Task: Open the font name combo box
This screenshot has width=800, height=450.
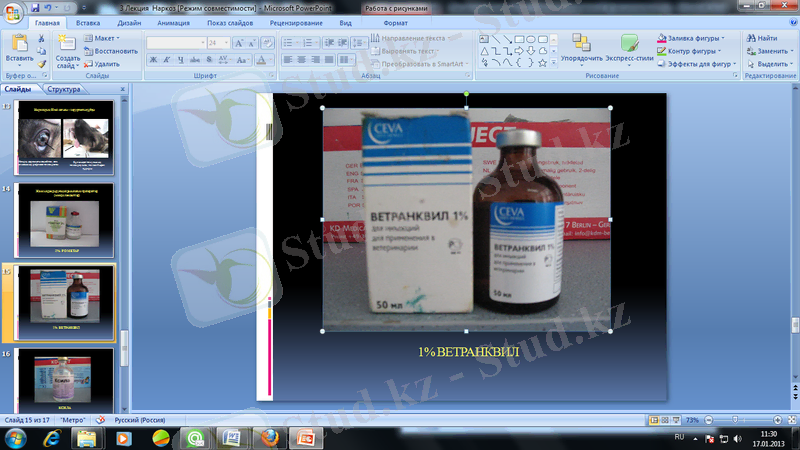Action: tap(177, 43)
